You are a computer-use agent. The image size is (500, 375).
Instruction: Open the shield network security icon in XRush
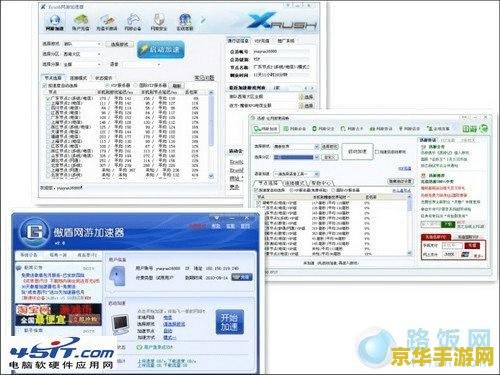click(159, 22)
